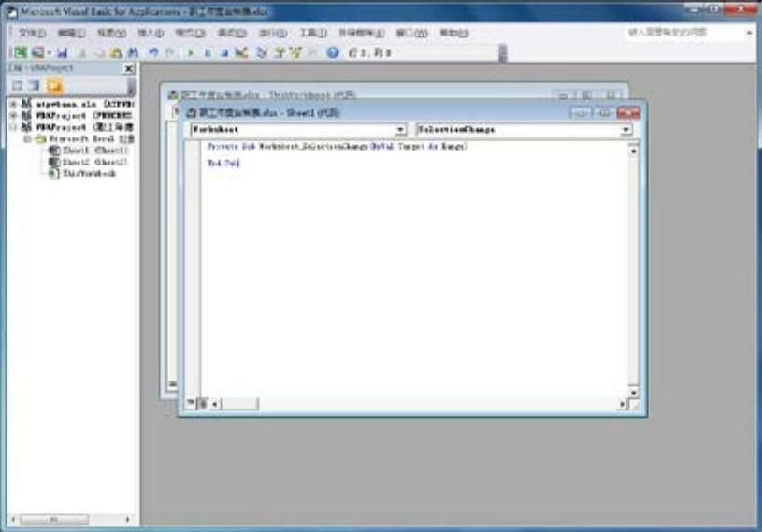This screenshot has width=762, height=532.
Task: Open the 帮助(H) menu
Action: (x=454, y=33)
